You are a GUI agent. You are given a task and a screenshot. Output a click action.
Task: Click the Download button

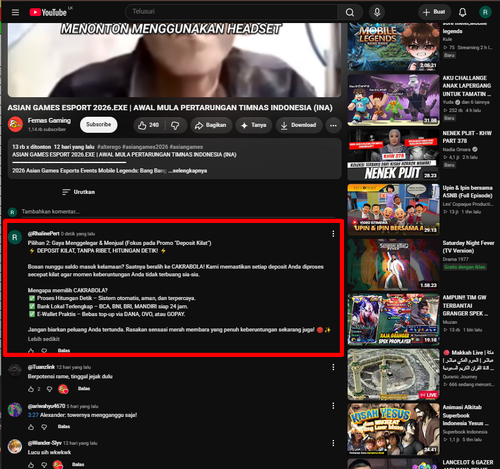tap(299, 125)
